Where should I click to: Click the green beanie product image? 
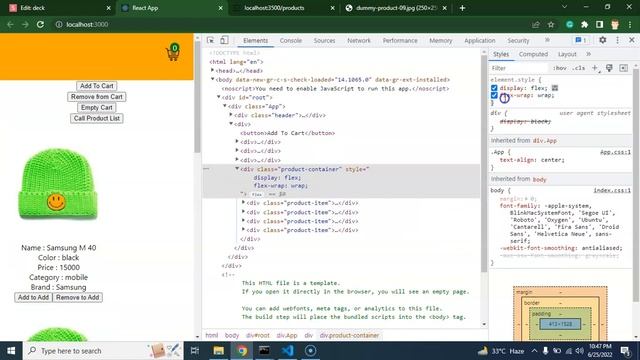[58, 184]
